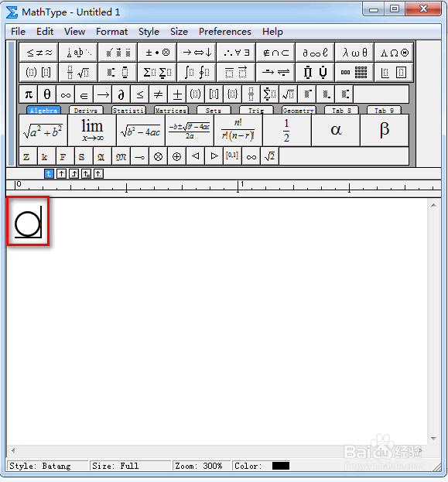Image resolution: width=448 pixels, height=482 pixels.
Task: Select the relational-justified tab stop
Action: coord(86,174)
